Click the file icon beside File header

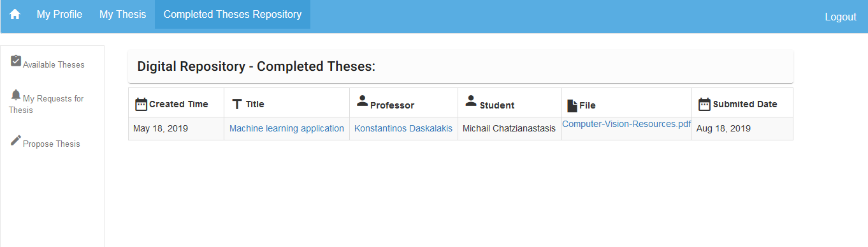(x=572, y=106)
